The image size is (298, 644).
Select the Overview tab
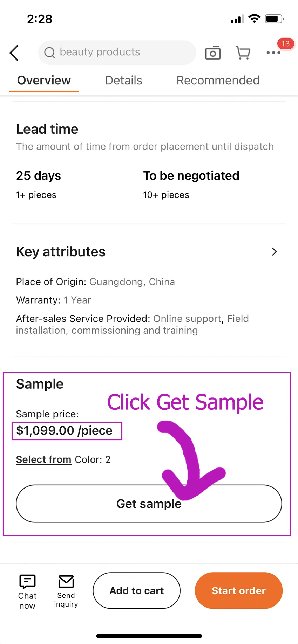[x=44, y=80]
